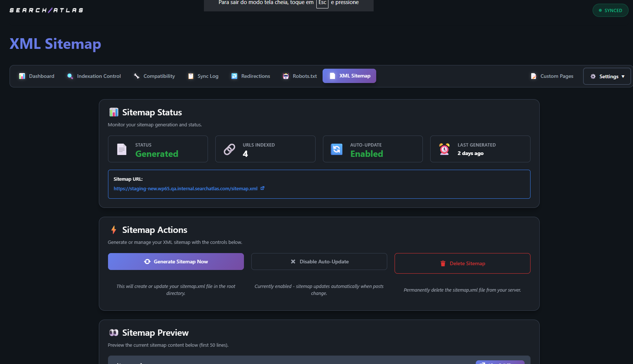
Task: Click the Indexation Control magnifier icon
Action: click(69, 76)
